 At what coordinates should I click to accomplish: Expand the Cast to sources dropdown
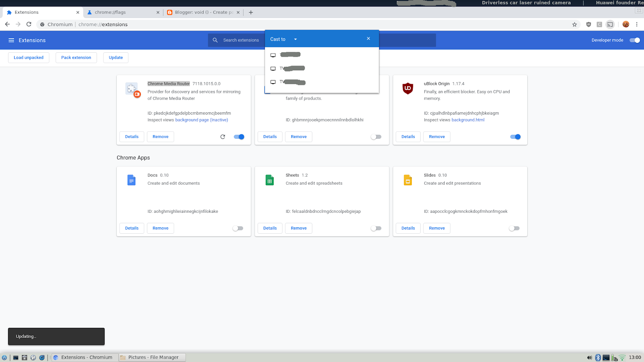tap(295, 39)
